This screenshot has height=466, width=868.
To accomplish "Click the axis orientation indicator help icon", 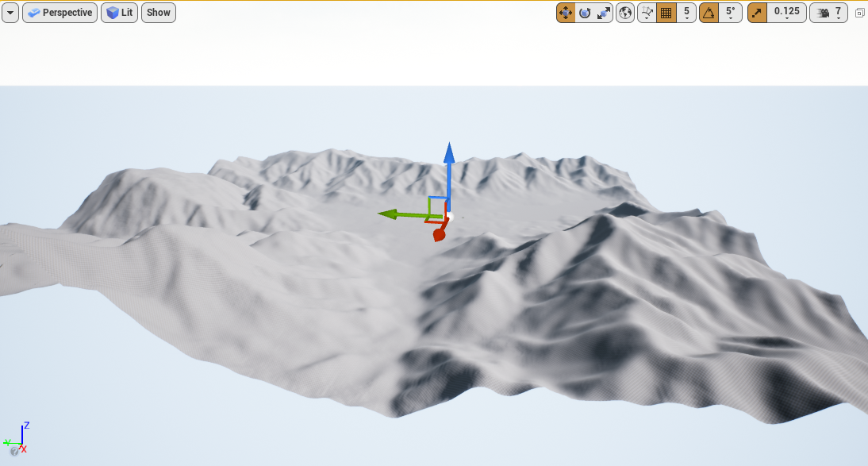I will pyautogui.click(x=14, y=452).
